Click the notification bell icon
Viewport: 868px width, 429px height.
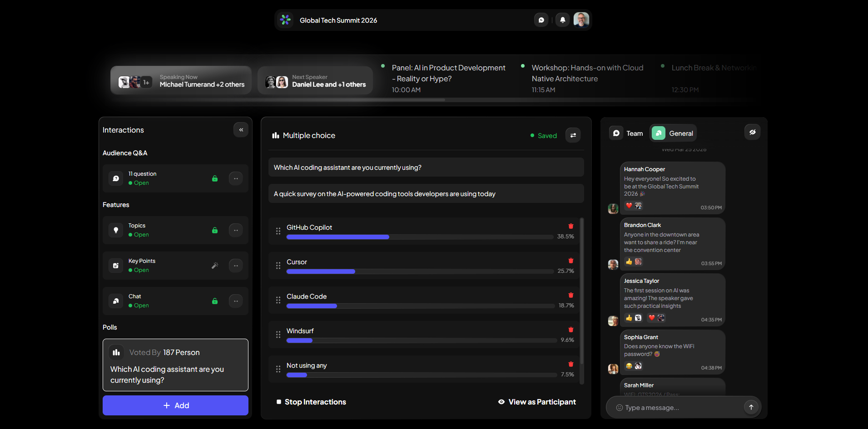(x=562, y=20)
